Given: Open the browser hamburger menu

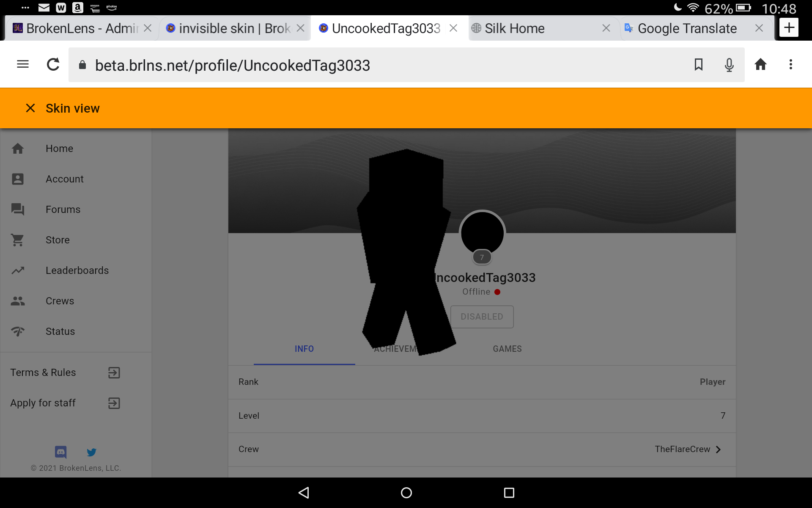Looking at the screenshot, I should click(23, 64).
